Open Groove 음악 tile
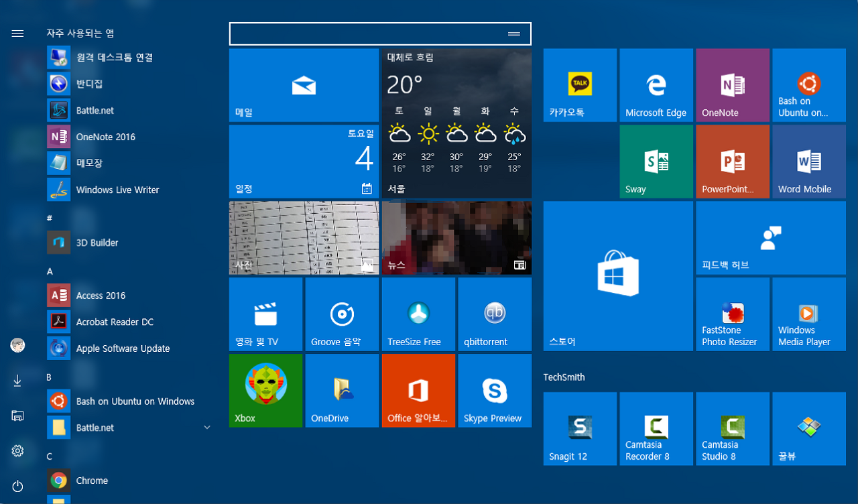The height and width of the screenshot is (504, 858). click(x=342, y=314)
